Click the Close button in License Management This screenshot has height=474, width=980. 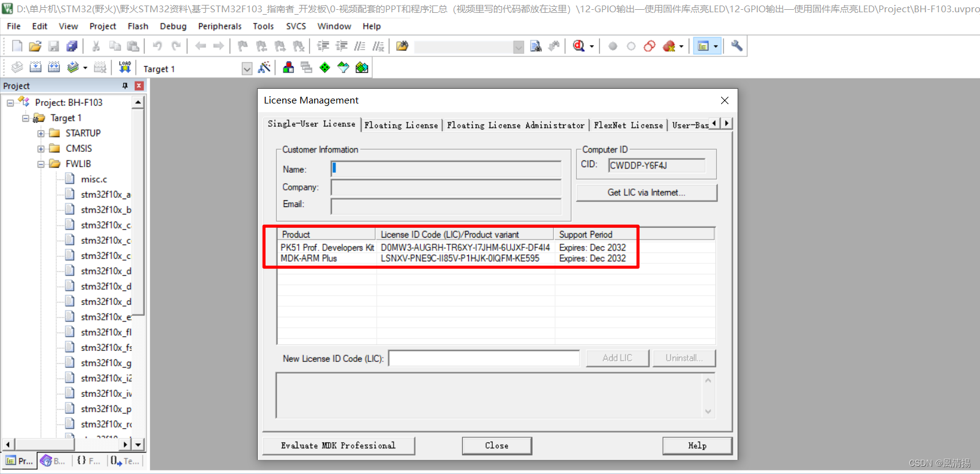[x=496, y=446]
